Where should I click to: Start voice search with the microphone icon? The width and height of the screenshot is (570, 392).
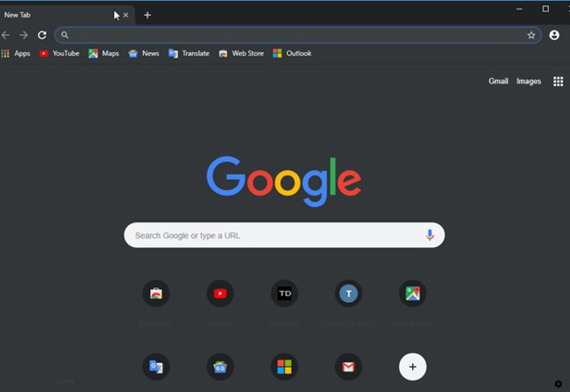coord(429,235)
